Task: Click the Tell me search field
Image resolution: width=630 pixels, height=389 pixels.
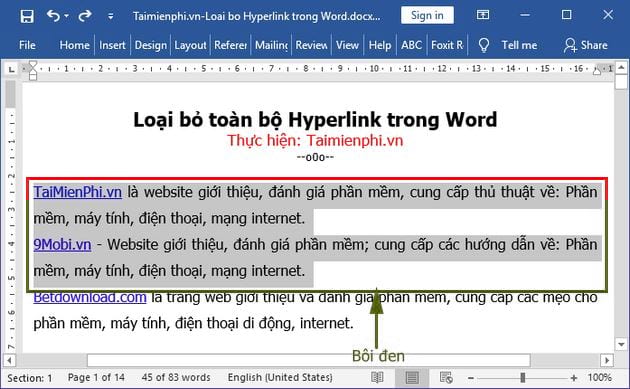Action: [519, 45]
